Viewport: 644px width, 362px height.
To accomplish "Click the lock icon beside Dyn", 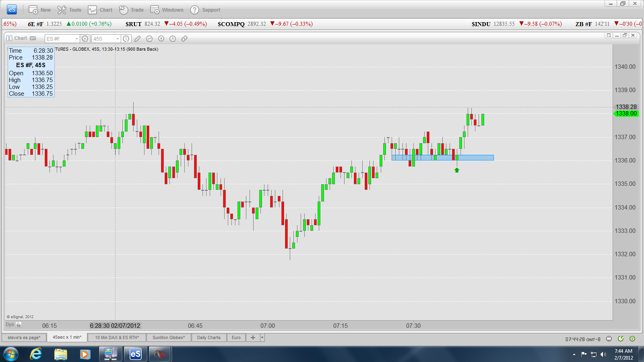I will (19, 325).
